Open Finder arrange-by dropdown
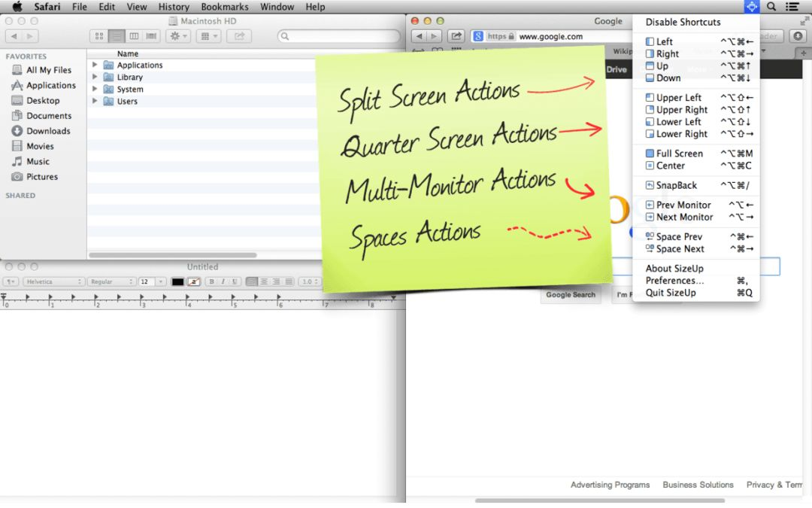This screenshot has height=508, width=812. [209, 36]
